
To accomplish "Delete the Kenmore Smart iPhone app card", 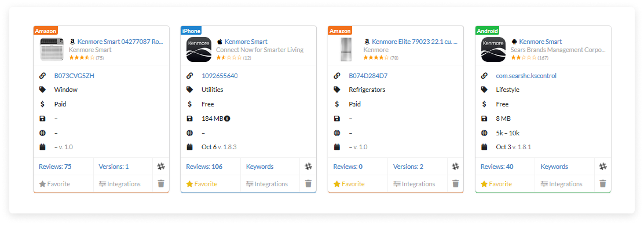I will [x=308, y=183].
